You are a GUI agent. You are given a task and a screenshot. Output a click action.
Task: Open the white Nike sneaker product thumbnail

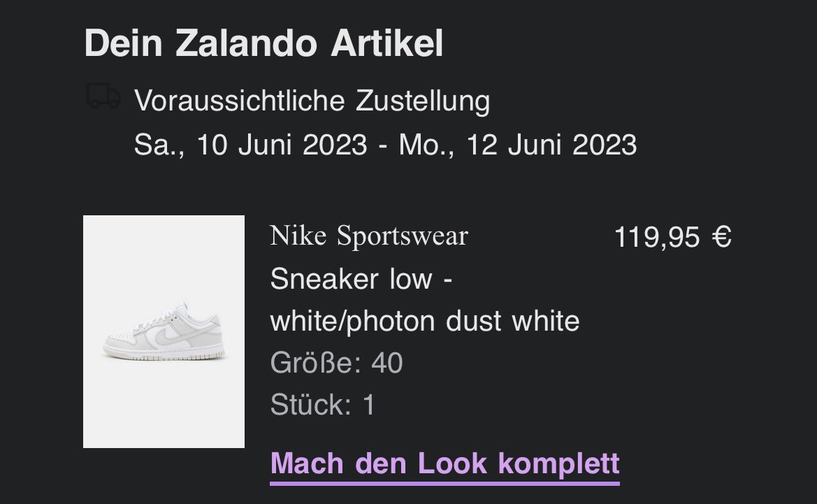(x=164, y=331)
